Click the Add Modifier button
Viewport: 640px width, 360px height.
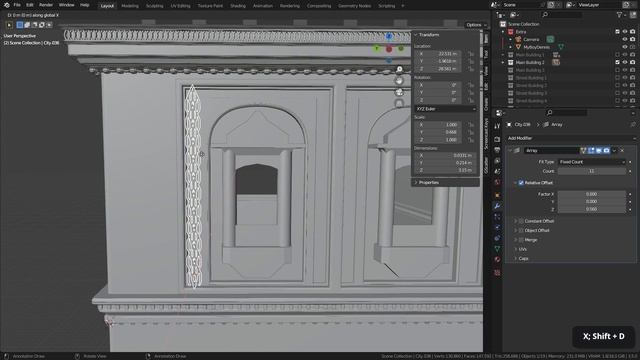(x=571, y=138)
